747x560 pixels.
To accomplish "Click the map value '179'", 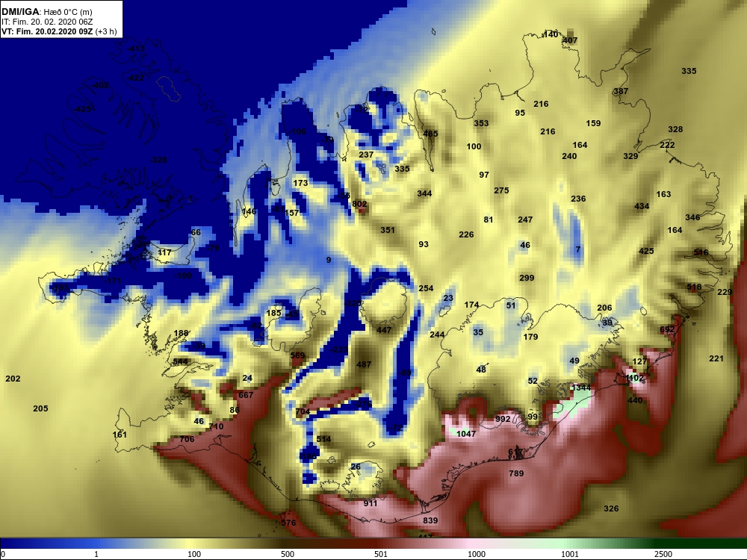I will (530, 337).
